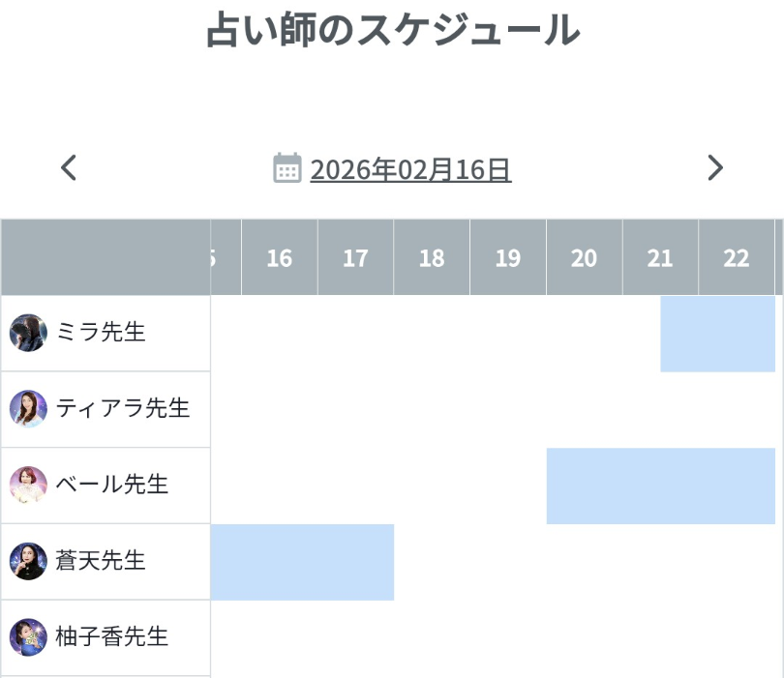
Task: Open the calendar date picker icon
Action: [x=286, y=168]
